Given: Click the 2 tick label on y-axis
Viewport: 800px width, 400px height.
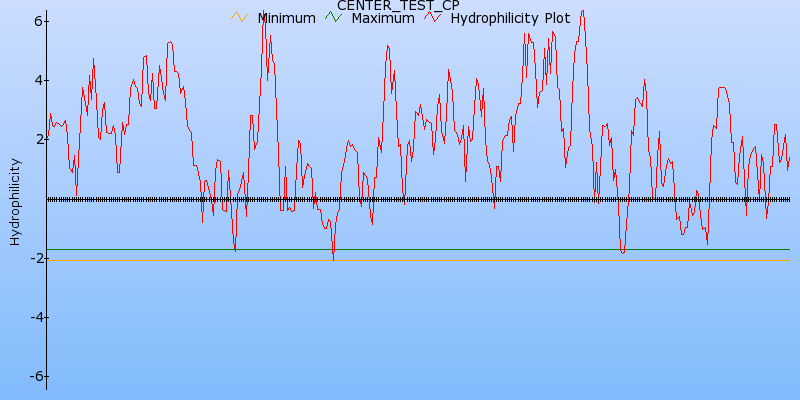Looking at the screenshot, I should tap(37, 139).
